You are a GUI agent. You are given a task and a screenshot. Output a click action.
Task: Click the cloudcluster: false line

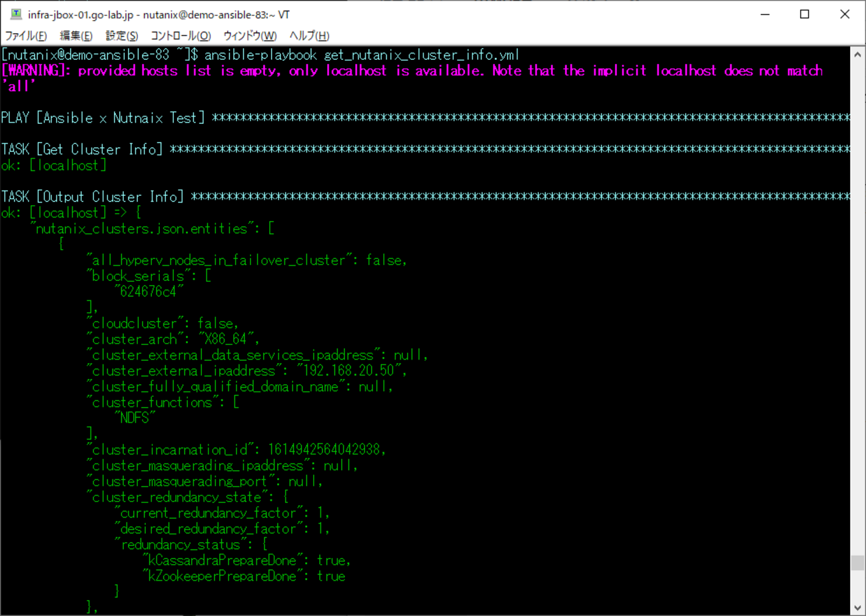pyautogui.click(x=163, y=323)
